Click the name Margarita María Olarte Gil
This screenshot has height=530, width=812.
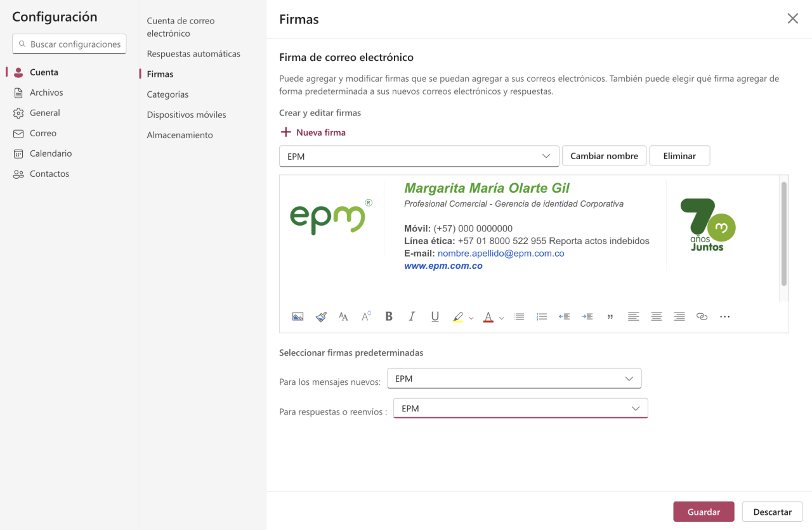click(487, 188)
